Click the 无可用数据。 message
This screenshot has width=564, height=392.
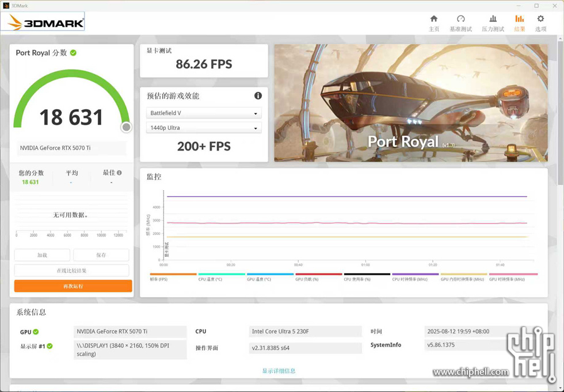(x=70, y=215)
